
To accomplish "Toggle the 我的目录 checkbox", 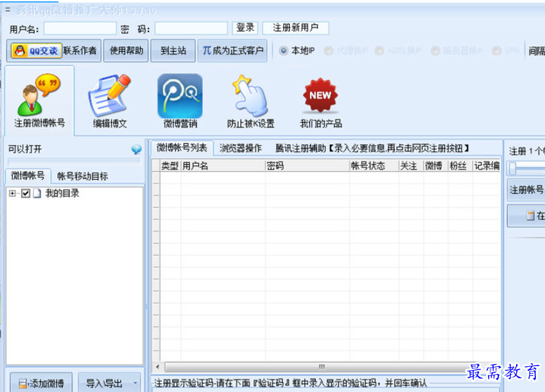I will [26, 193].
